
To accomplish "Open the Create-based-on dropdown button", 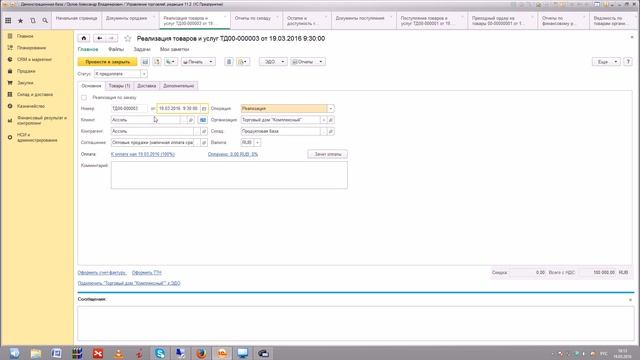I will 171,62.
